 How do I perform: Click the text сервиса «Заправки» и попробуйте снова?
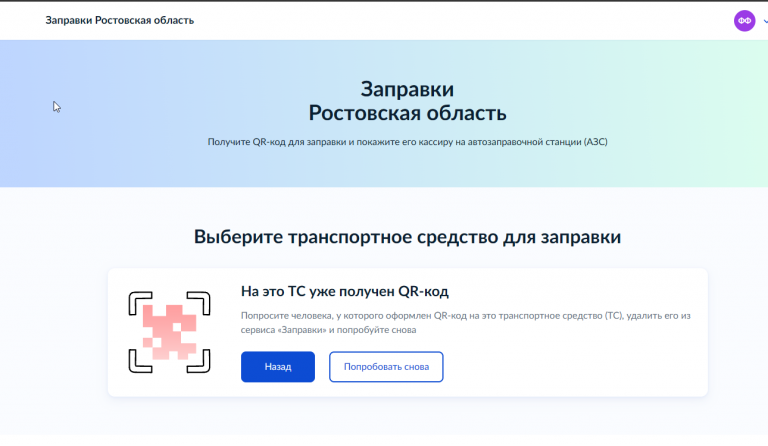pos(328,330)
